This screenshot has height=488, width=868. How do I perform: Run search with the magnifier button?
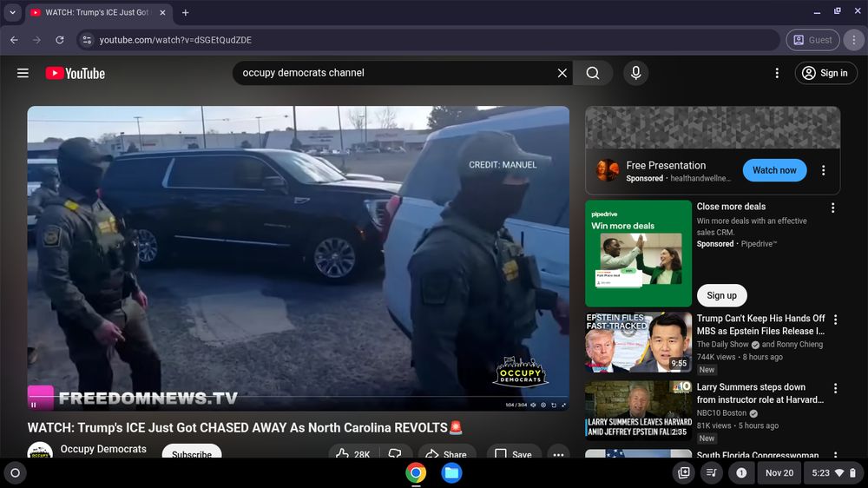[x=593, y=73]
